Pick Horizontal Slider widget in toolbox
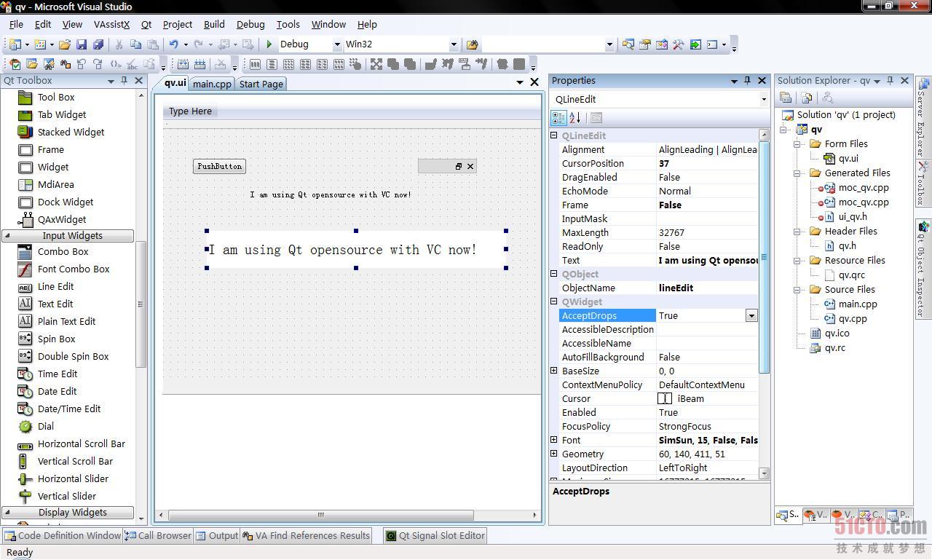 73,478
